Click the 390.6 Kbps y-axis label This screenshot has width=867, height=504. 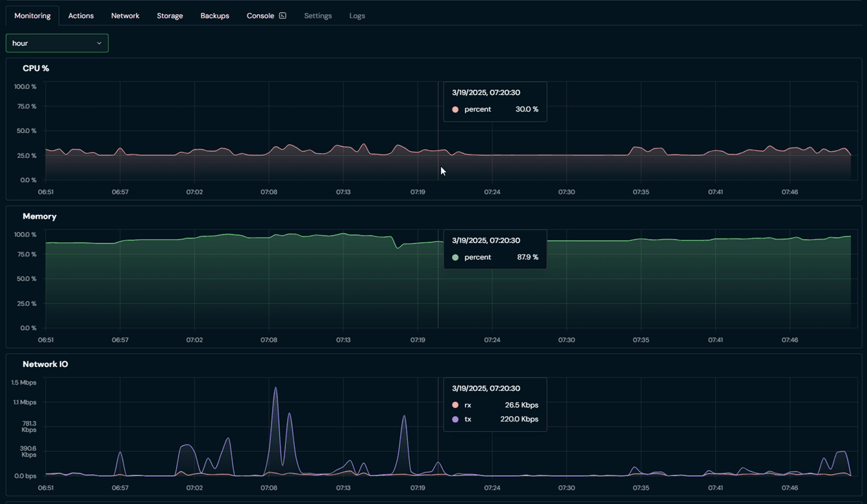[x=29, y=451]
